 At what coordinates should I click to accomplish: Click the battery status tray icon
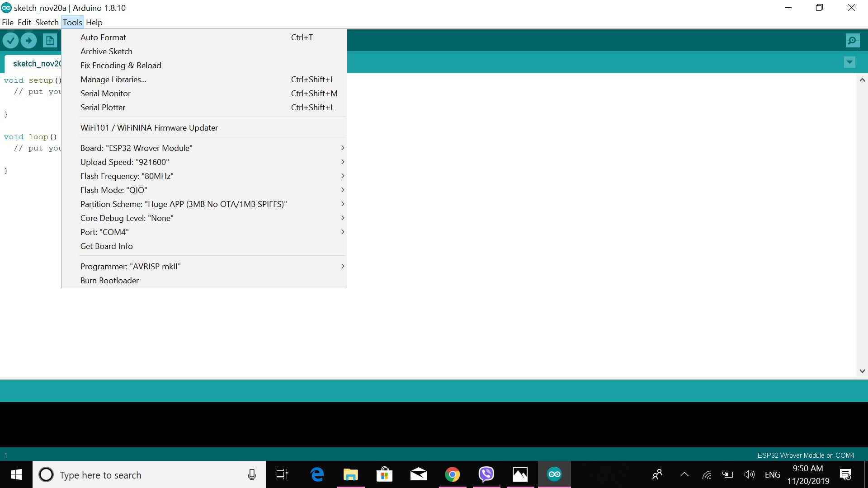pyautogui.click(x=728, y=474)
